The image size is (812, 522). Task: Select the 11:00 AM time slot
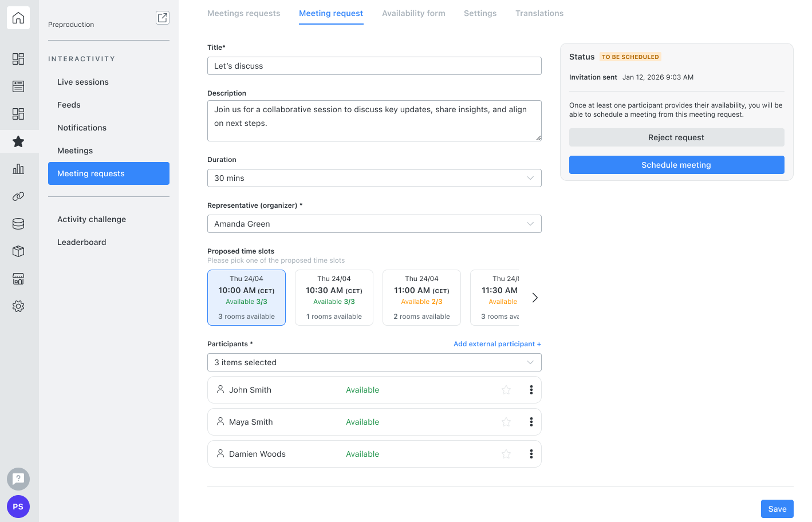coord(421,298)
